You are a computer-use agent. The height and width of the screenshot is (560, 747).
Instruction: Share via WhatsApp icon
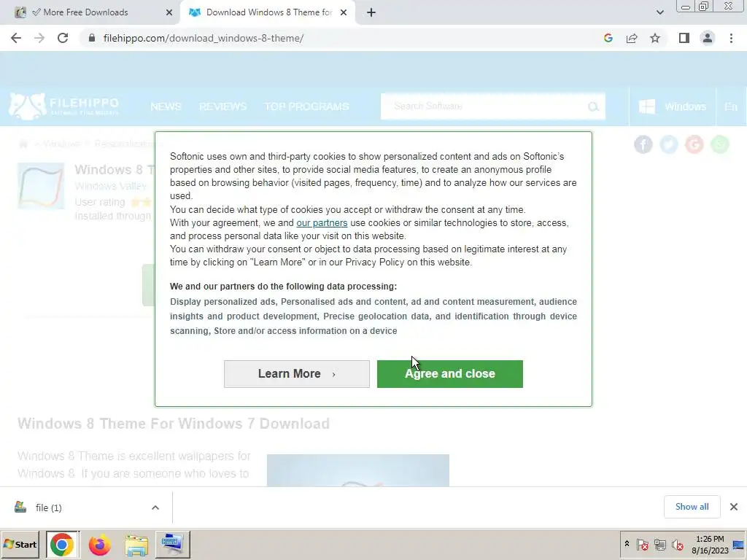(720, 144)
